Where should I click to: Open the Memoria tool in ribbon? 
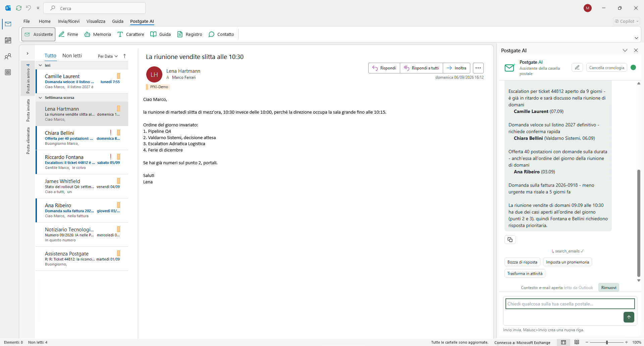pos(98,34)
